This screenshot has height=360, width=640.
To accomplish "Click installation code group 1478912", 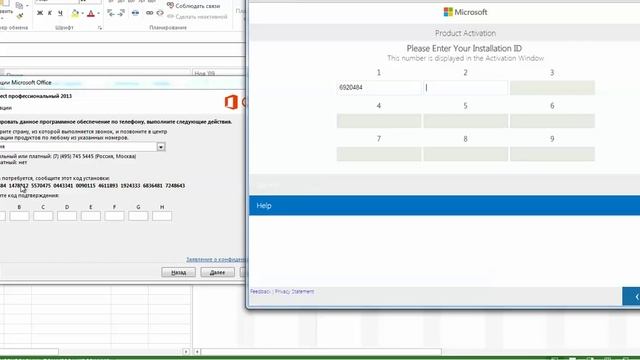I will point(19,186).
